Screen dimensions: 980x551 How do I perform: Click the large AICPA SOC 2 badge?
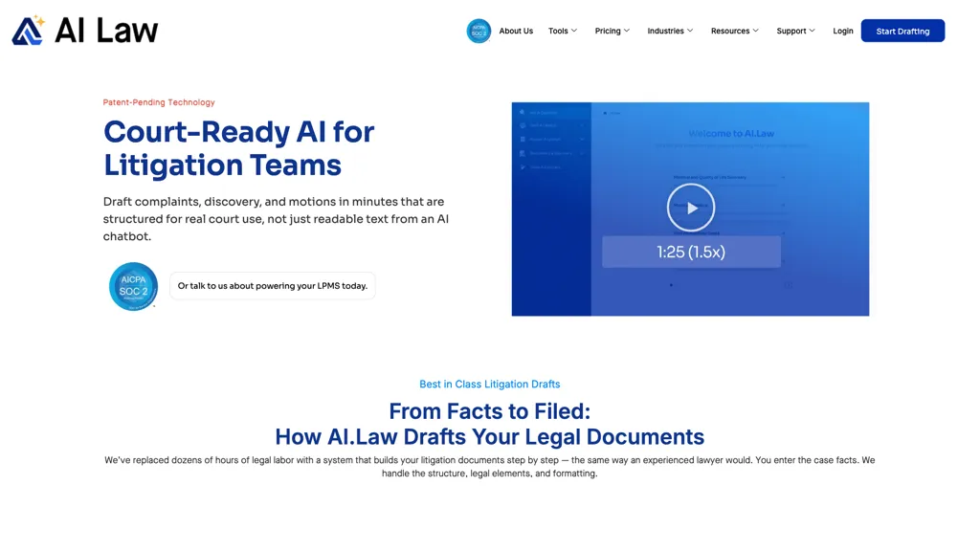pyautogui.click(x=133, y=286)
